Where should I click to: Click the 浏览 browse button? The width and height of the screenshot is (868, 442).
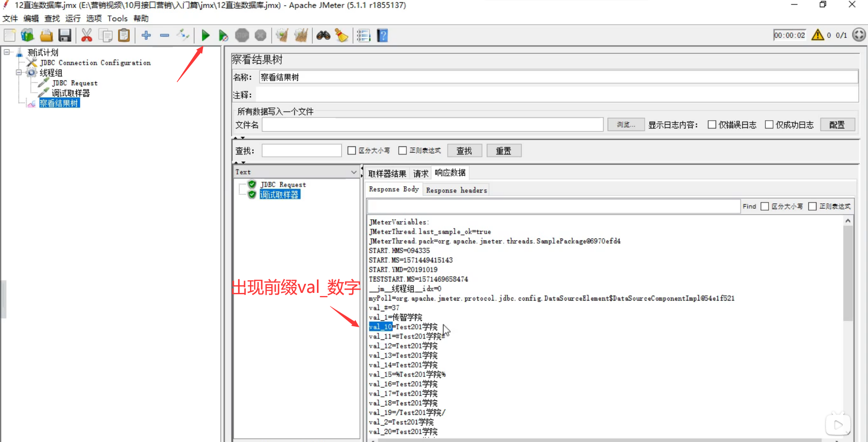click(x=626, y=125)
